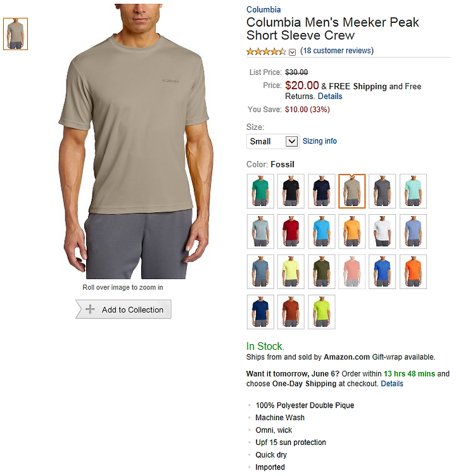Open the 18 customer reviews link
This screenshot has width=456, height=476.
tap(337, 51)
